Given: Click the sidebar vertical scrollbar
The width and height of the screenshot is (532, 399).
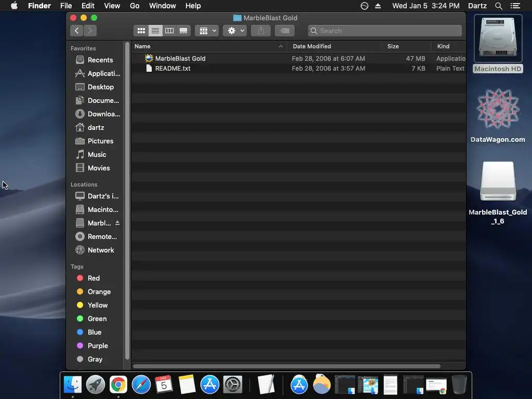Looking at the screenshot, I should coord(127,200).
